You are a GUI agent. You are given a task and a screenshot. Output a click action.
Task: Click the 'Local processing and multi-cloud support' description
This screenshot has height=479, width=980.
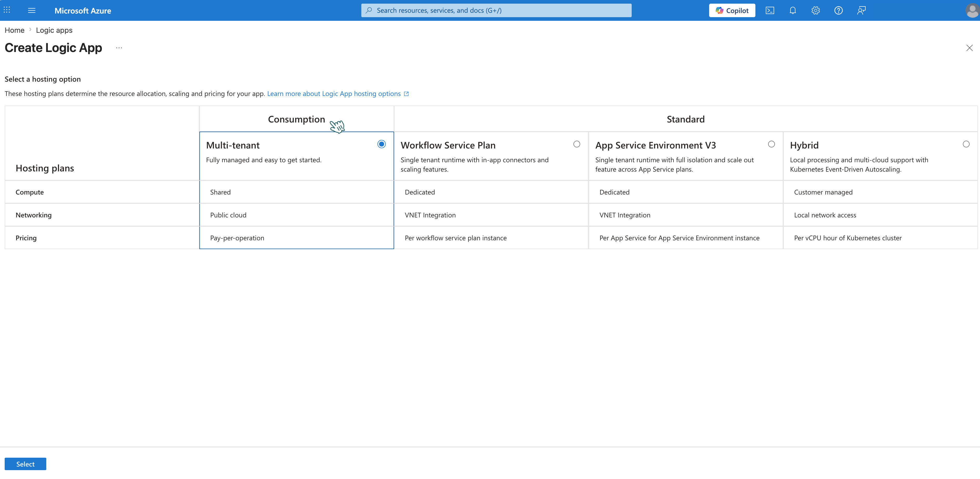point(859,164)
